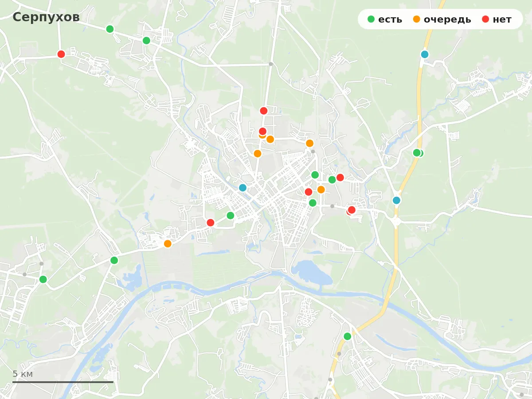Screen dimensions: 532x399
Task: Click the westernmost red marker on the map
Action: pyautogui.click(x=61, y=54)
